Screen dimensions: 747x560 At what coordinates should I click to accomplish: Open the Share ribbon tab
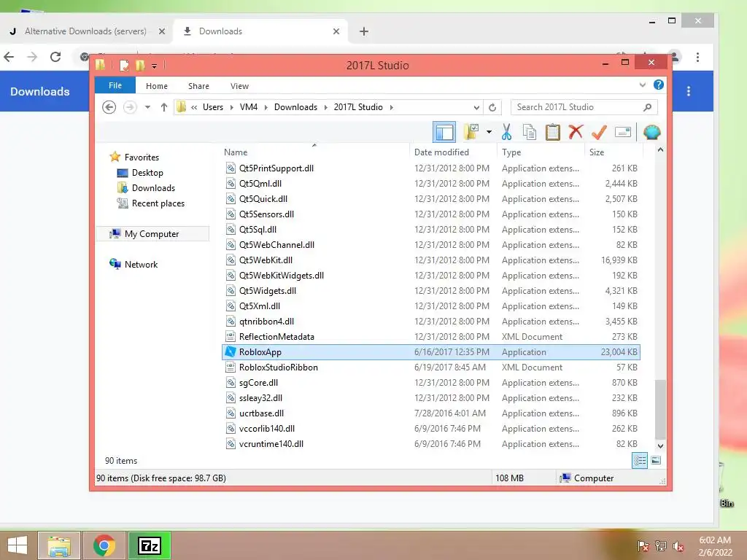(x=198, y=86)
